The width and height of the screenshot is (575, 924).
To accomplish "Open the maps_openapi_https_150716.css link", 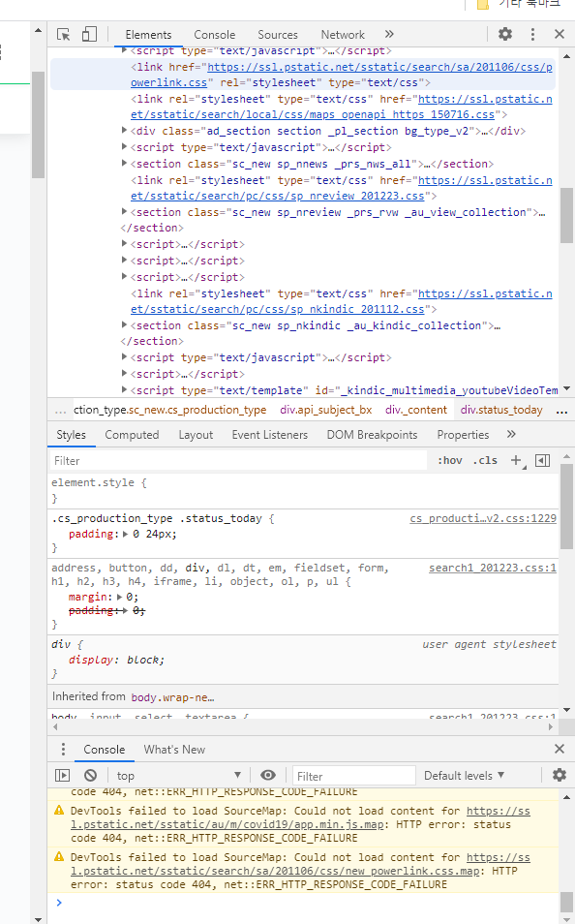I will tap(342, 107).
